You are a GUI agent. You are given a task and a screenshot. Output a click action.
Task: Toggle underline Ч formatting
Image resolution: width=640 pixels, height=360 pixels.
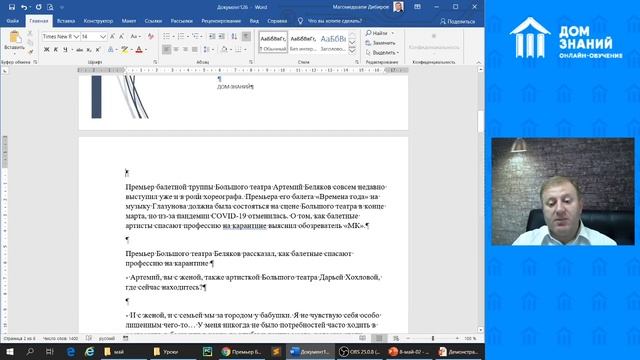(65, 49)
